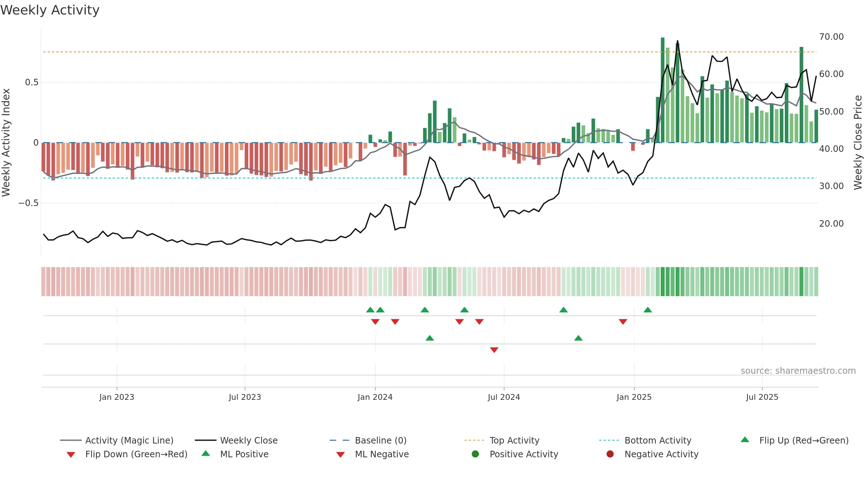Click the last Flip Up marker after Jan 2025
This screenshot has height=488, width=868.
click(648, 310)
